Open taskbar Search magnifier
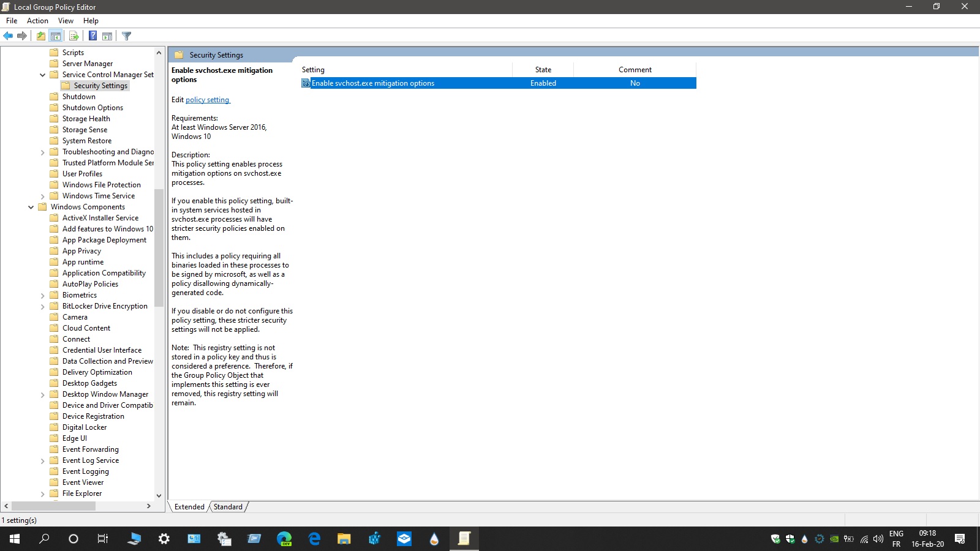Image resolution: width=980 pixels, height=551 pixels. [44, 539]
